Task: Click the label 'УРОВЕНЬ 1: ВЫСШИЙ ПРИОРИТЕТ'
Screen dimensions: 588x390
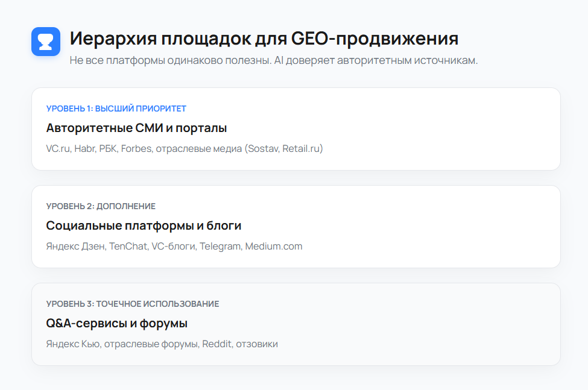Action: [x=116, y=109]
